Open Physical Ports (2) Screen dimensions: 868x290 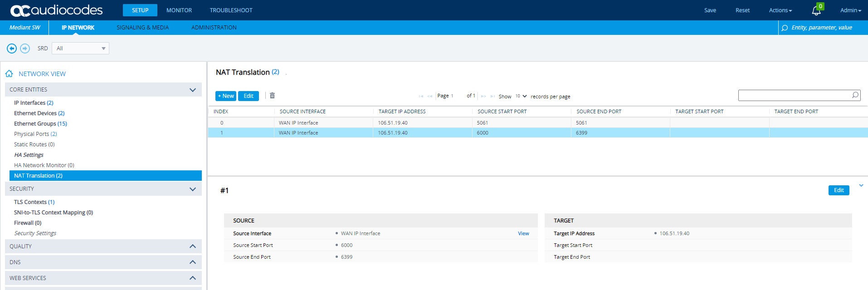35,134
